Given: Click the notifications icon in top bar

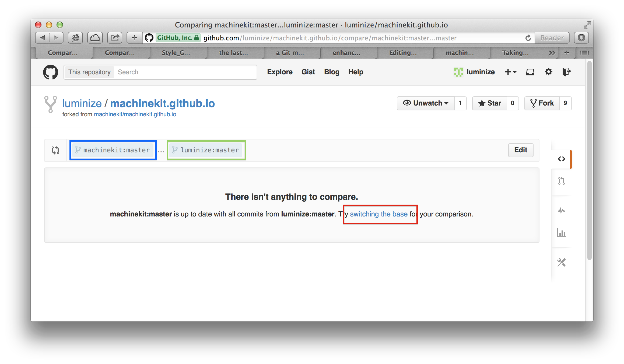Looking at the screenshot, I should 530,72.
